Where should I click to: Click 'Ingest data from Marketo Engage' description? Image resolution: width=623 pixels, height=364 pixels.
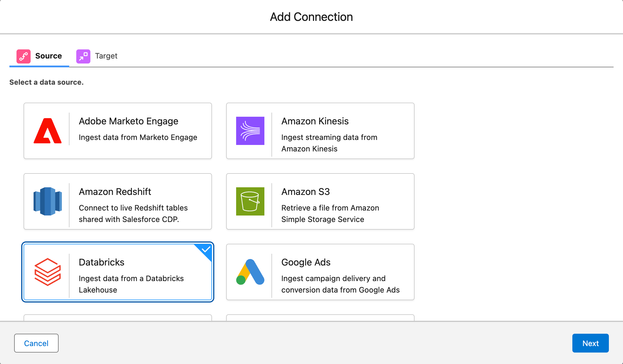click(x=138, y=137)
